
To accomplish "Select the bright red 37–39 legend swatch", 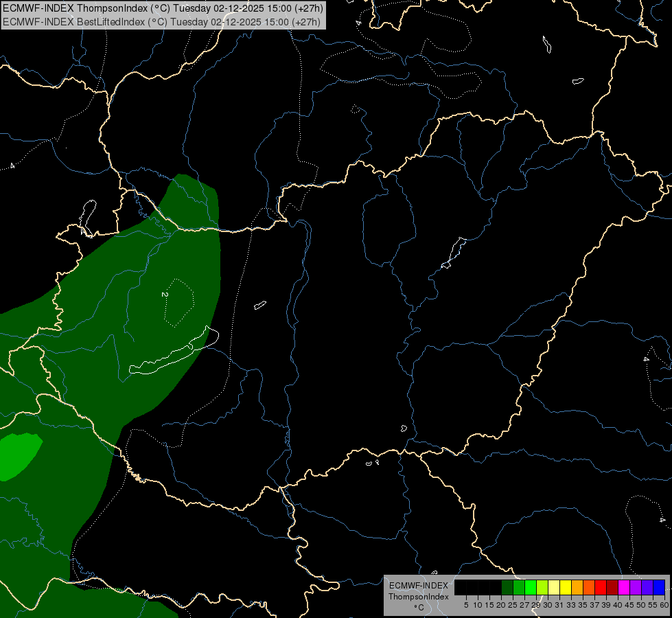I will [601, 587].
